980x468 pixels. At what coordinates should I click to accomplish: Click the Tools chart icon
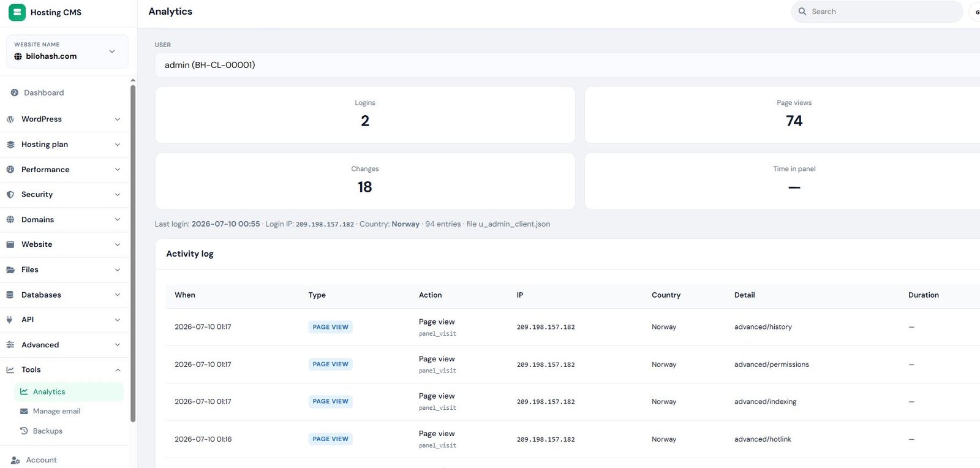click(x=10, y=370)
